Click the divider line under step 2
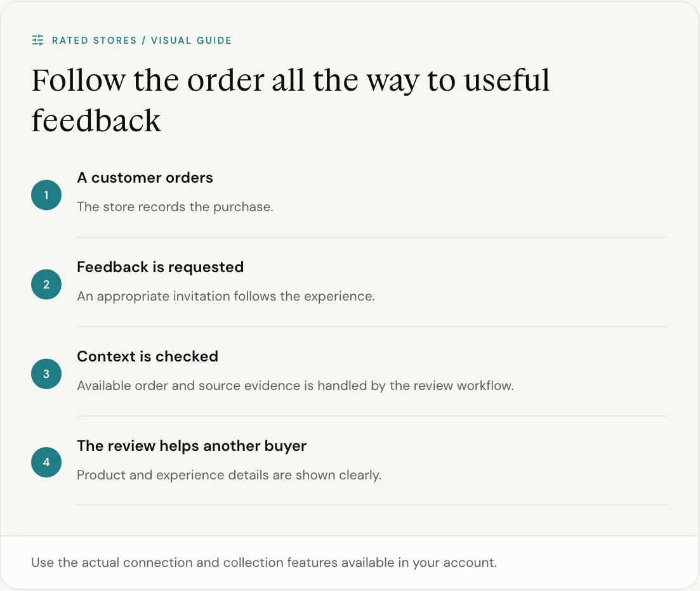The height and width of the screenshot is (591, 700). [x=373, y=327]
